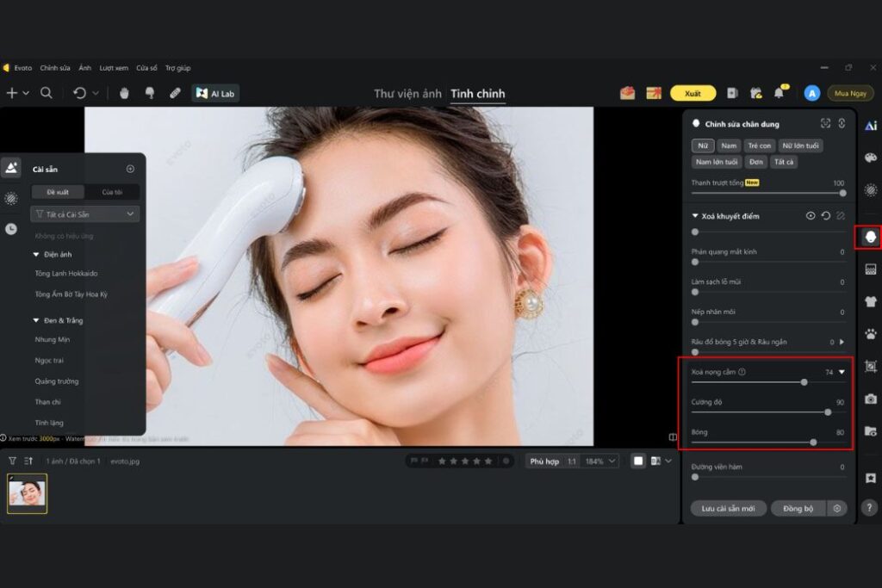Open the Ảnh menu
This screenshot has height=588, width=882.
coord(85,68)
